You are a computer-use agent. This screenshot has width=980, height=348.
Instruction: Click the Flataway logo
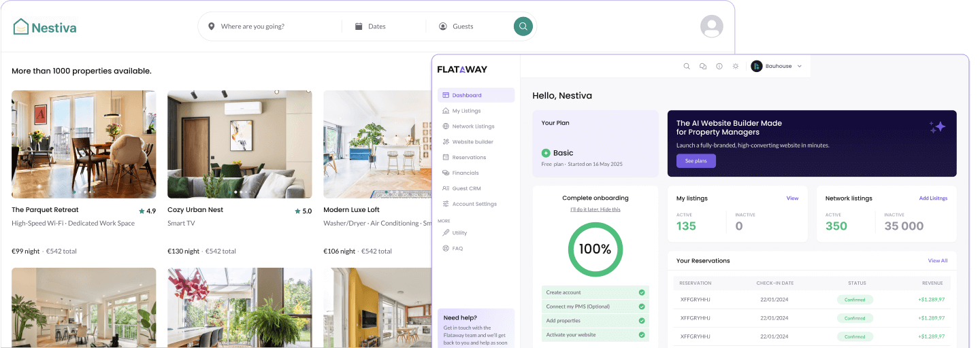[462, 69]
